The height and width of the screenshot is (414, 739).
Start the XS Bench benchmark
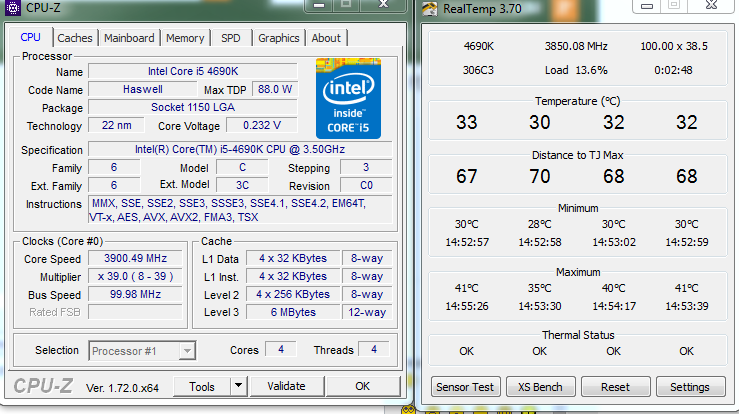coord(540,387)
